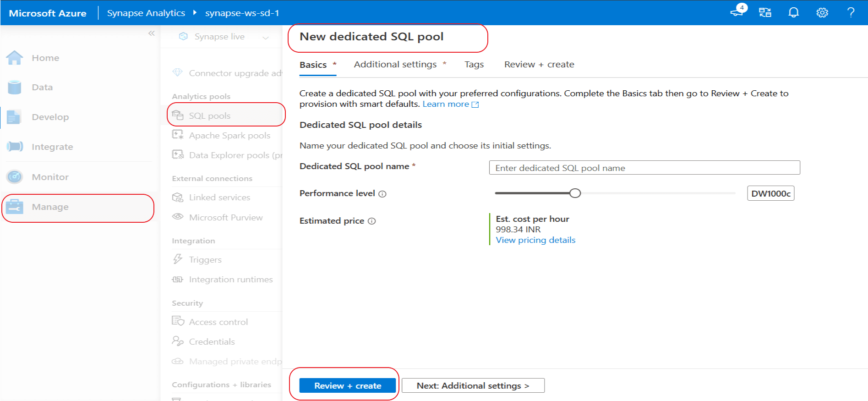Click the dedicated SQL pool name field
868x401 pixels.
pyautogui.click(x=644, y=168)
